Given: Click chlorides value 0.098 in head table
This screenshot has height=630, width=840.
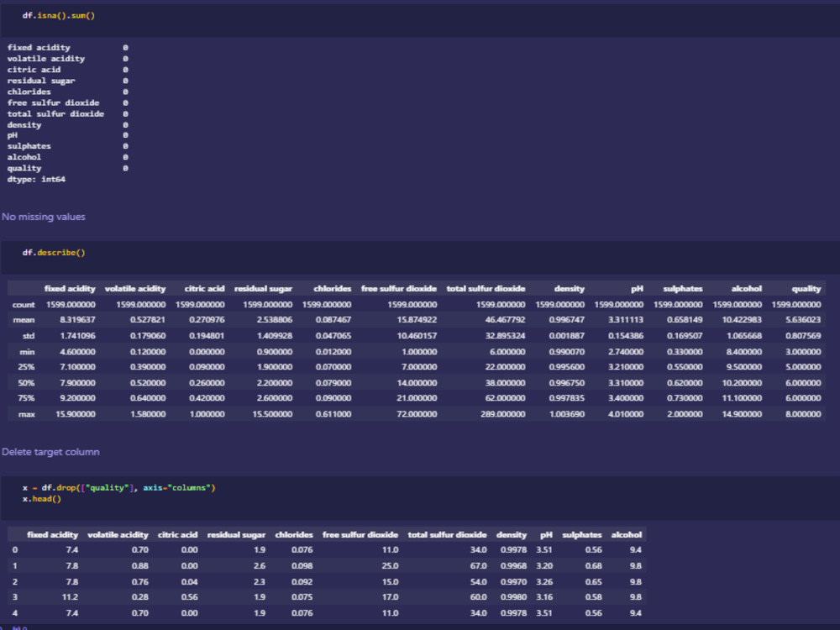Looking at the screenshot, I should coord(302,565).
